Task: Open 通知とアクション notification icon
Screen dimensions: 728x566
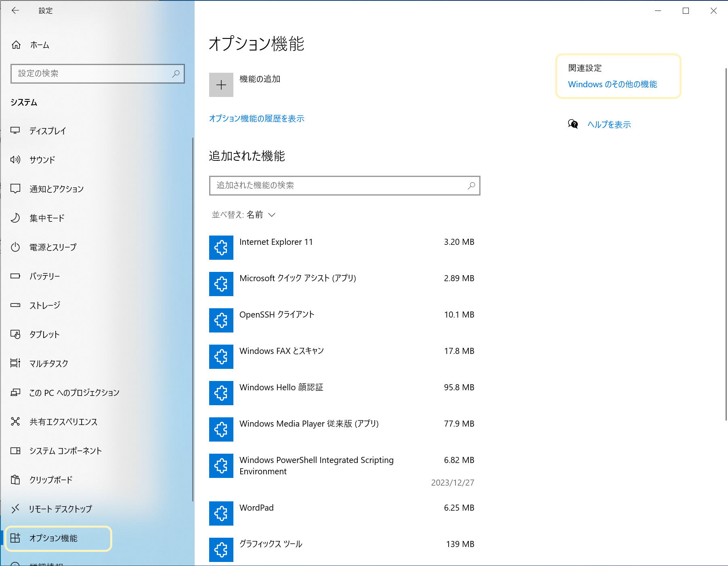Action: tap(15, 189)
